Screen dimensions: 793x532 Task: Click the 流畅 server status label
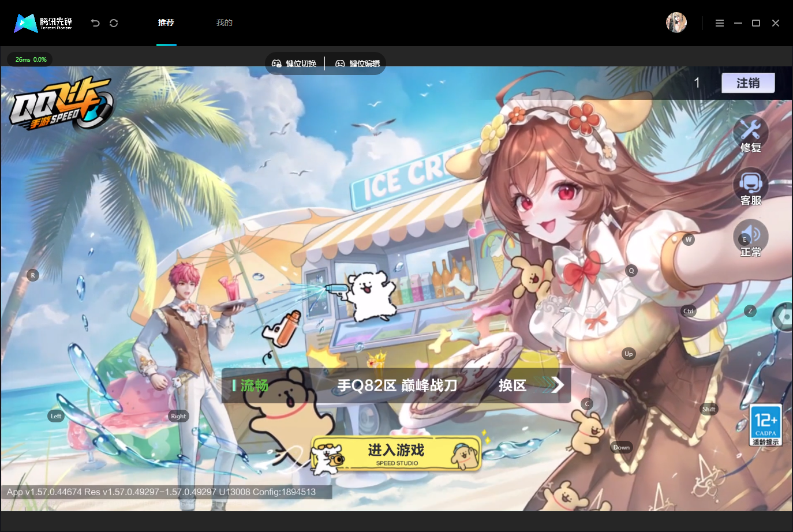[254, 385]
